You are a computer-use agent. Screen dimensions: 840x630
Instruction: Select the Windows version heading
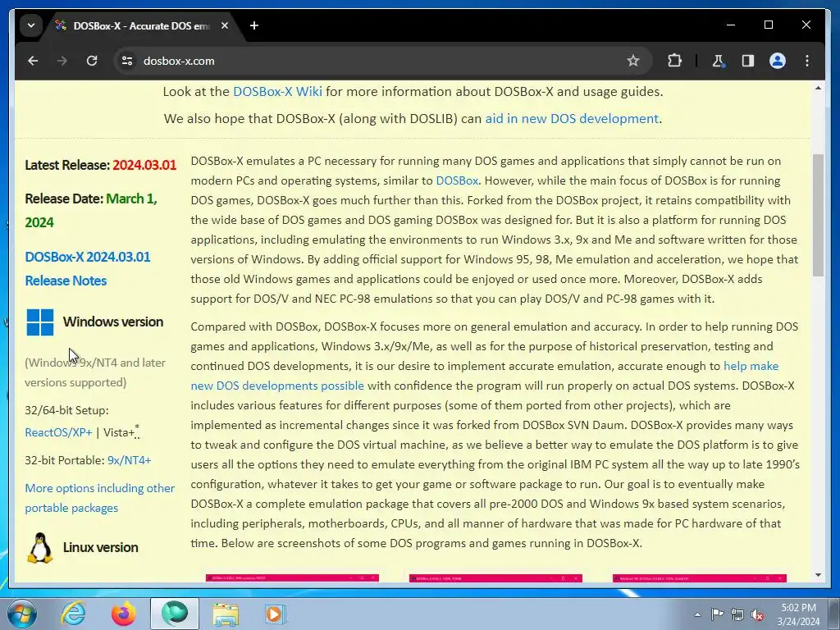point(113,322)
